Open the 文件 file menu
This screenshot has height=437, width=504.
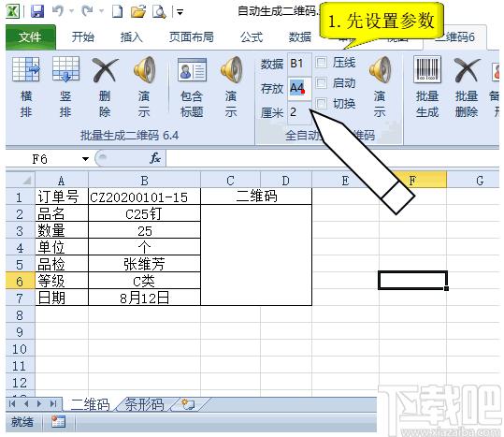coord(30,37)
